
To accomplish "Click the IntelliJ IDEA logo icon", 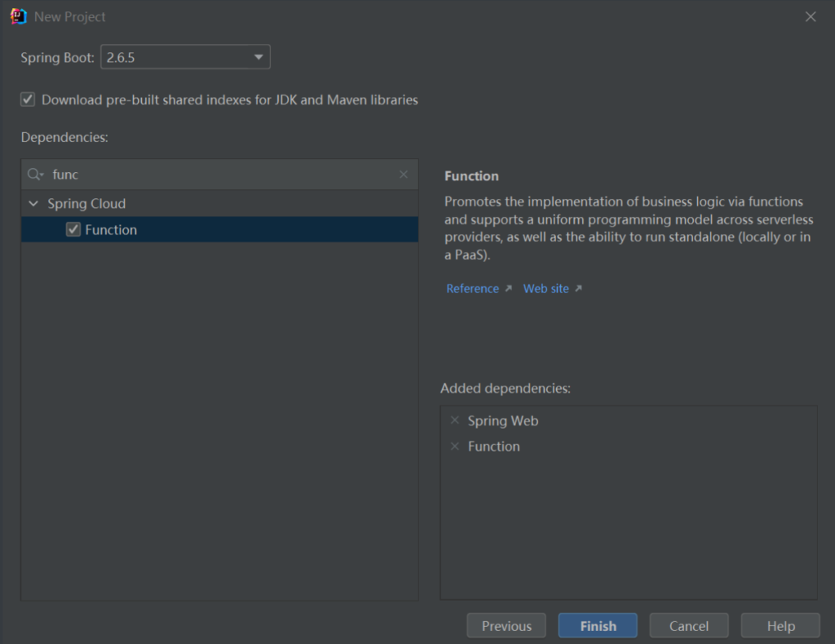I will coord(18,16).
